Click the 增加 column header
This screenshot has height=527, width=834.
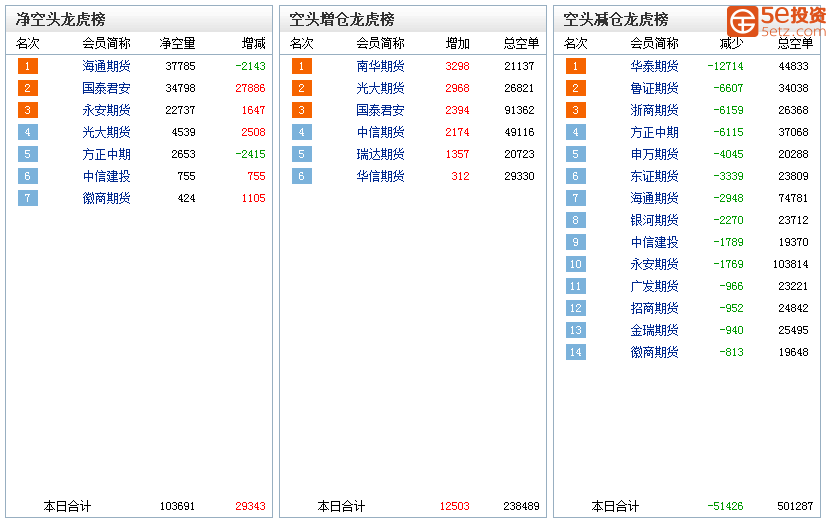tap(457, 43)
